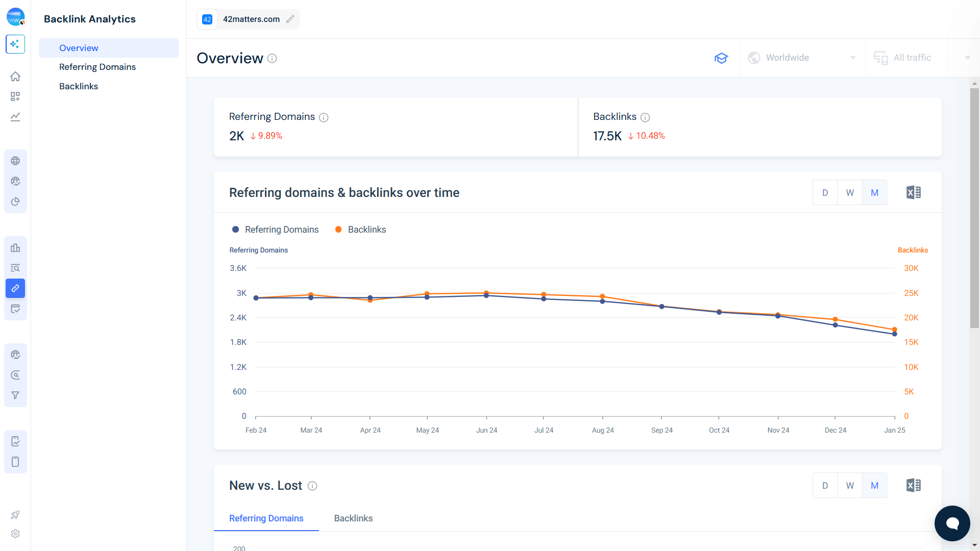Select the D daily view button
Screen dimensions: 980x551
click(825, 192)
